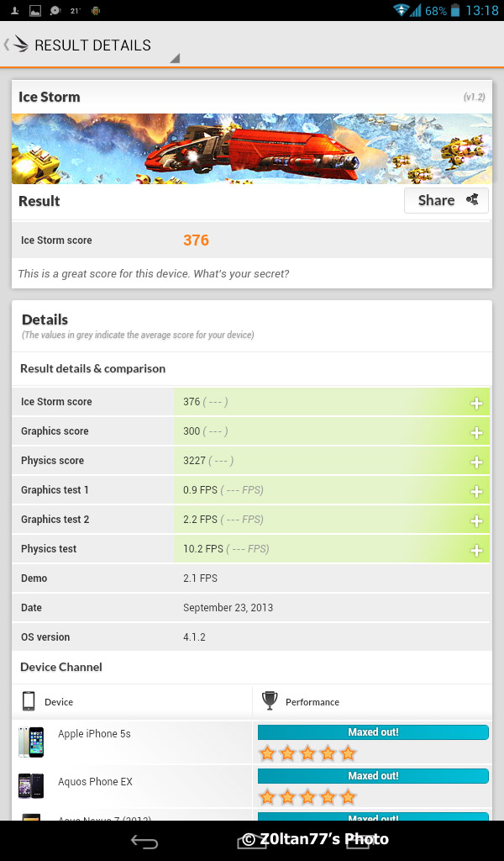
Task: Expand the Physics score row
Action: pos(475,462)
